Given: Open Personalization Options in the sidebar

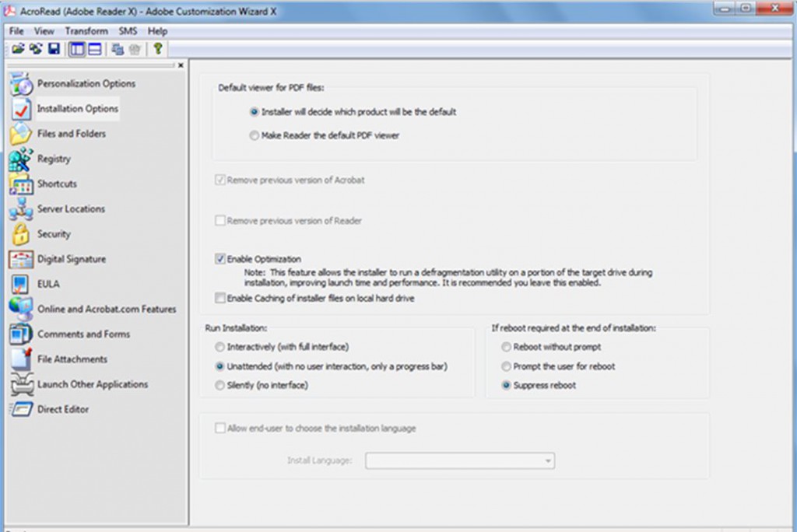Looking at the screenshot, I should (86, 84).
